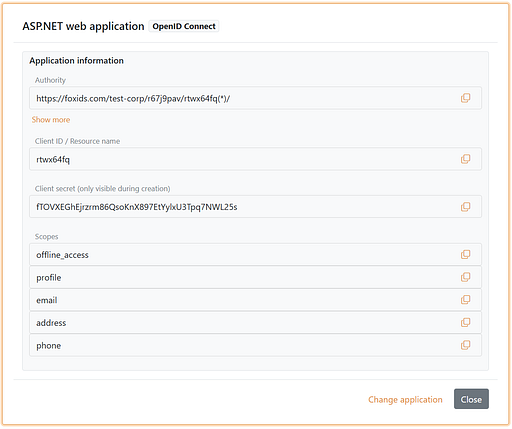512x429 pixels.
Task: Copy the Client secret value
Action: [465, 207]
